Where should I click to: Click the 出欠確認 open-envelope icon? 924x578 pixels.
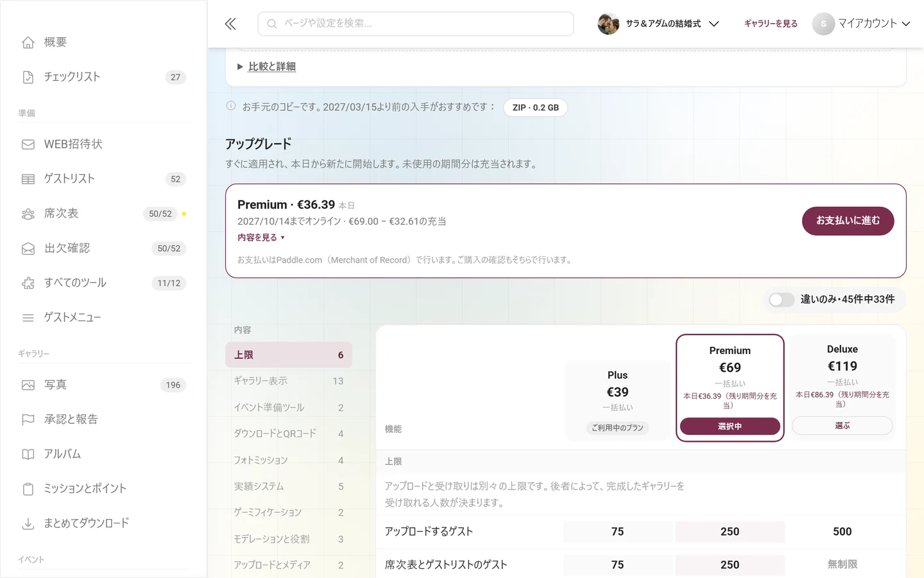pos(28,249)
